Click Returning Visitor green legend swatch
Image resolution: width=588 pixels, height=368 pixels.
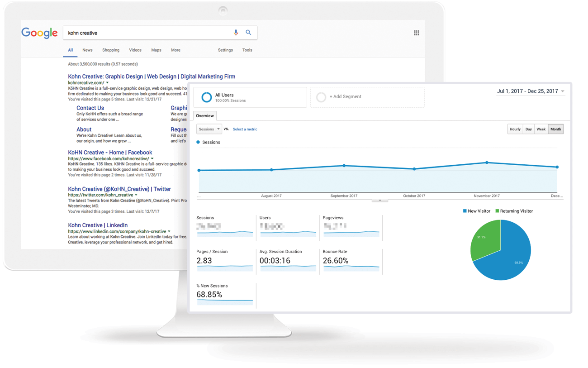[x=497, y=211]
